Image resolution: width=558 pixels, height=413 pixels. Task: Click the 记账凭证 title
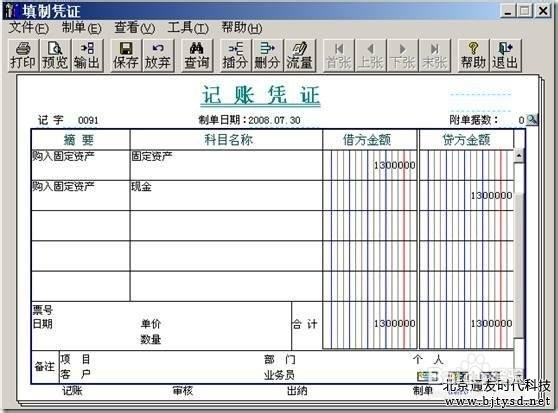pyautogui.click(x=260, y=95)
